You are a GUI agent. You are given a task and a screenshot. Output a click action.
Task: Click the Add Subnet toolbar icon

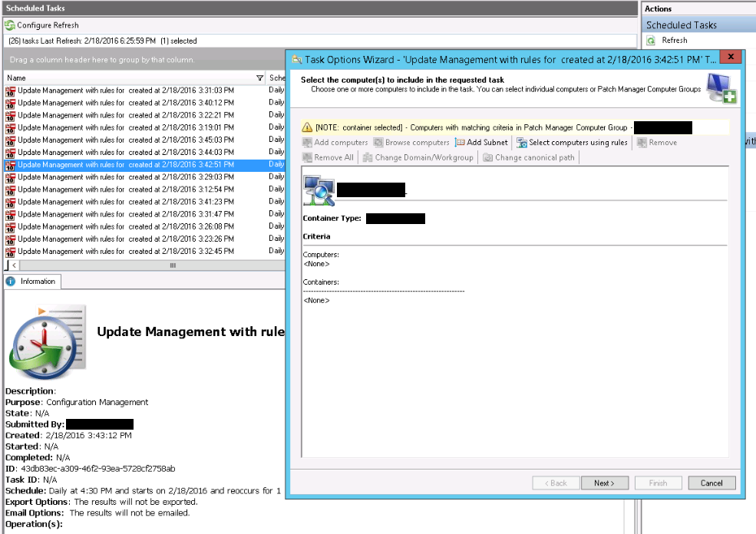click(460, 143)
